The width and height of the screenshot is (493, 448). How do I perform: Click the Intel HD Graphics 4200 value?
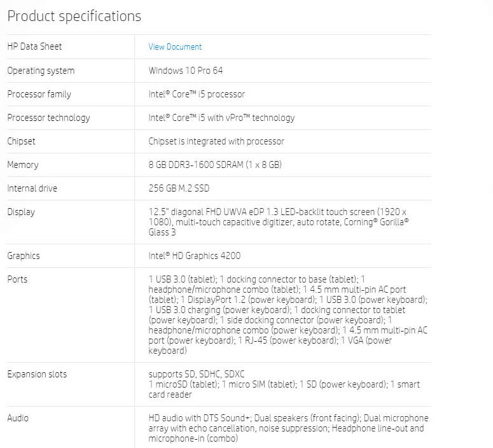(x=194, y=256)
